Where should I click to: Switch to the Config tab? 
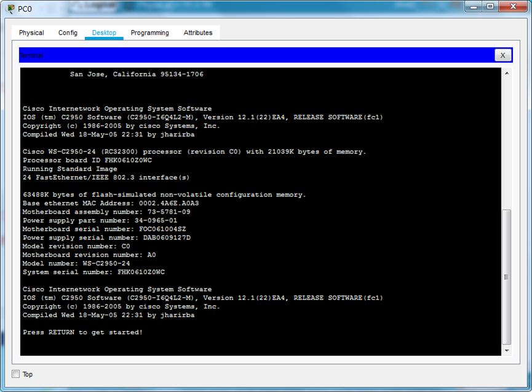[68, 33]
